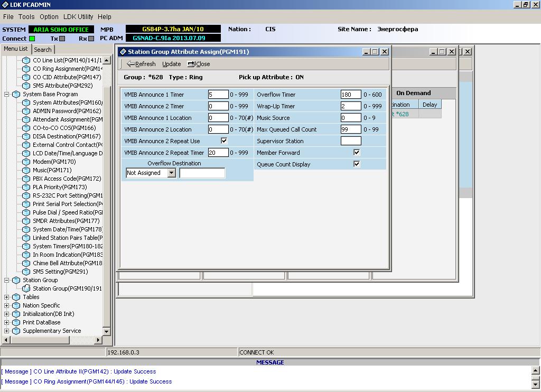541x392 pixels.
Task: Click the Modem(PGM170) item icon
Action: click(x=26, y=162)
